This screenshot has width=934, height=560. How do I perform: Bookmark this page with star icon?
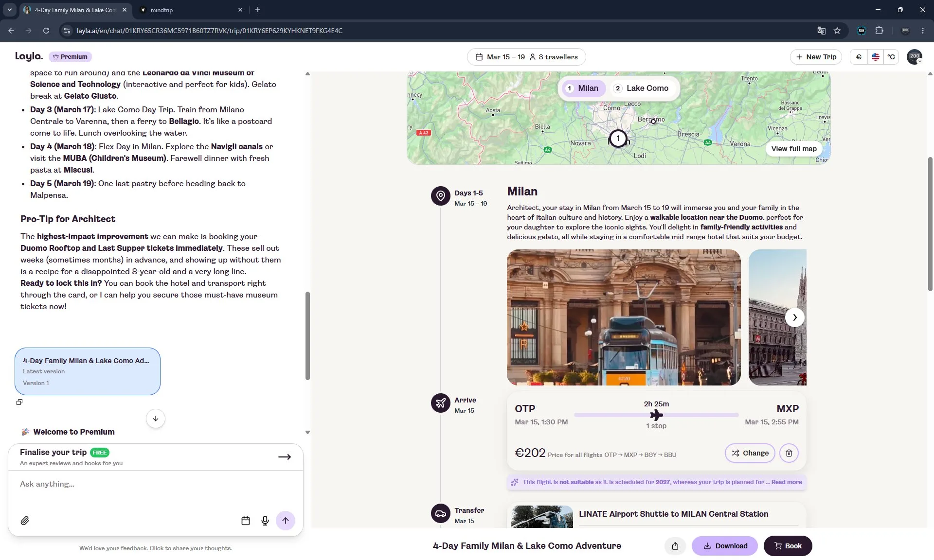click(x=837, y=31)
